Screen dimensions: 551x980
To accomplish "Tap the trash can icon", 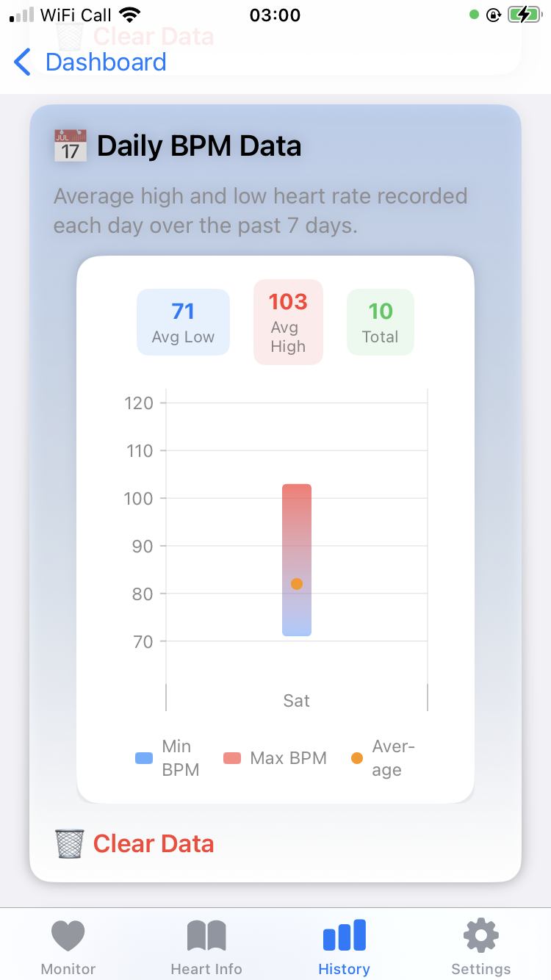I will click(x=70, y=844).
